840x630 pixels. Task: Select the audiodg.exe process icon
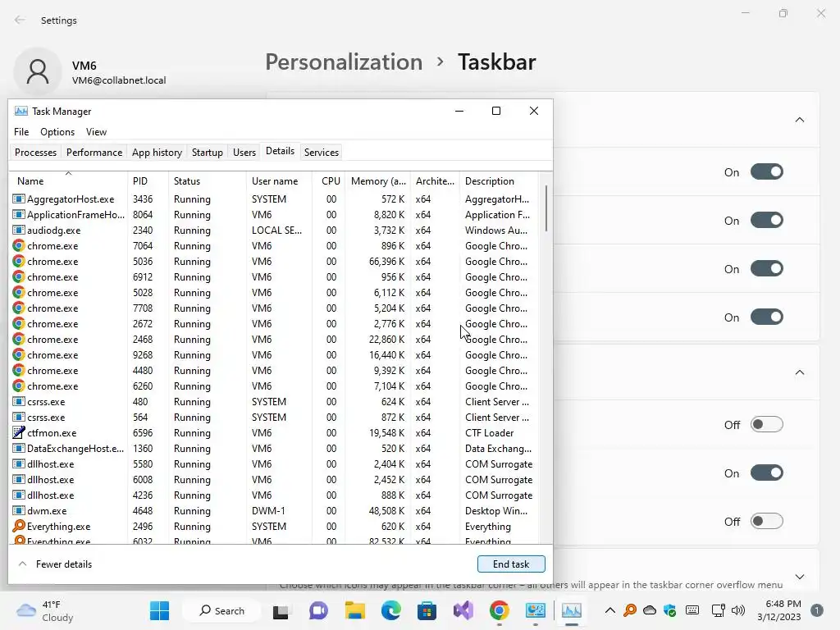click(x=19, y=230)
